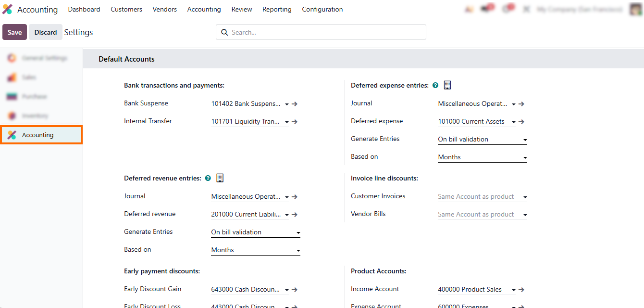Open Customer Invoices discount account dropdown
The width and height of the screenshot is (644, 308).
tap(482, 197)
